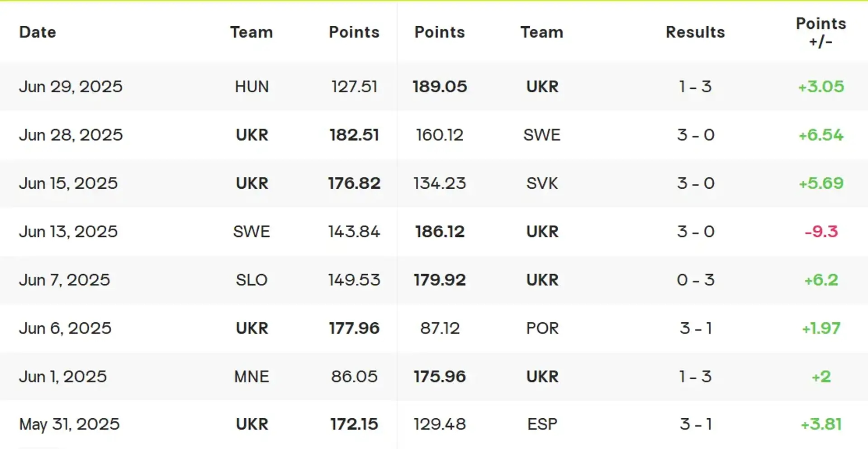Click MNE team in Jun 1 row
The height and width of the screenshot is (449, 868).
pos(251,377)
